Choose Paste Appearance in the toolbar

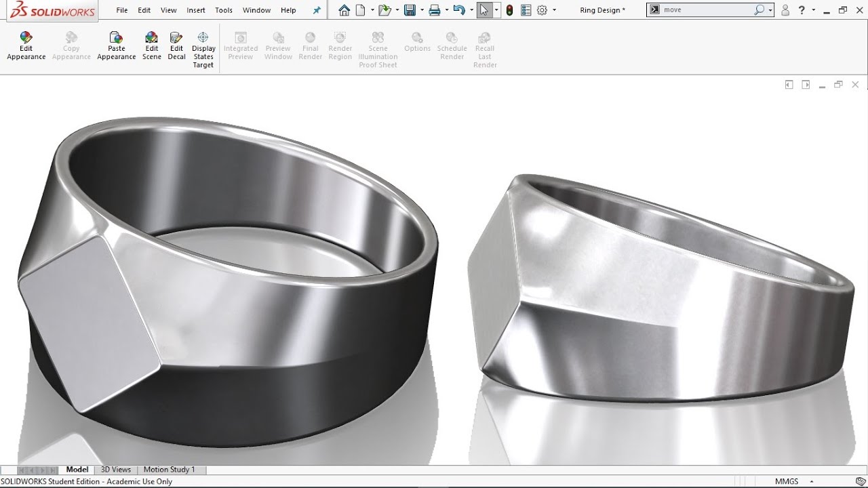[x=117, y=46]
